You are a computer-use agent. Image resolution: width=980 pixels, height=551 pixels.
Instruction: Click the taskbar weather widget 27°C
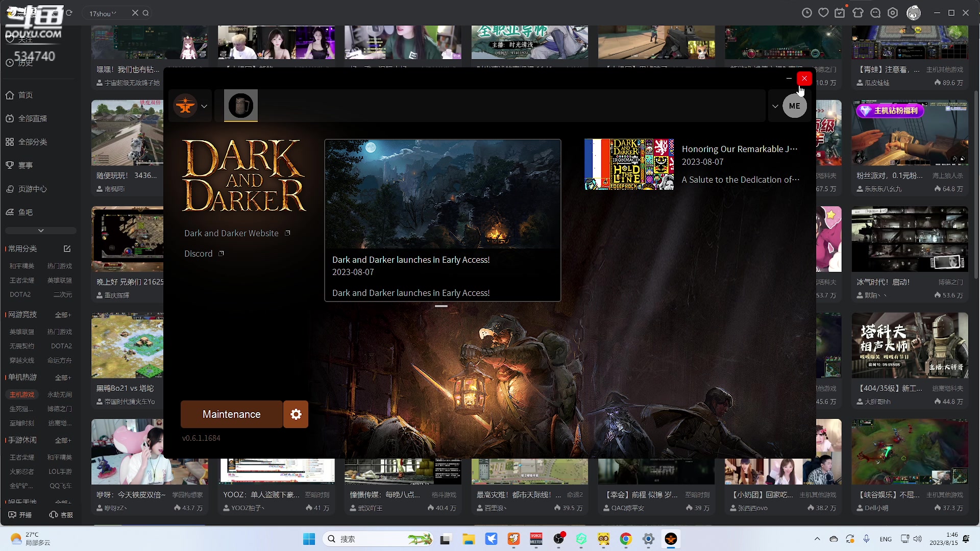click(31, 539)
